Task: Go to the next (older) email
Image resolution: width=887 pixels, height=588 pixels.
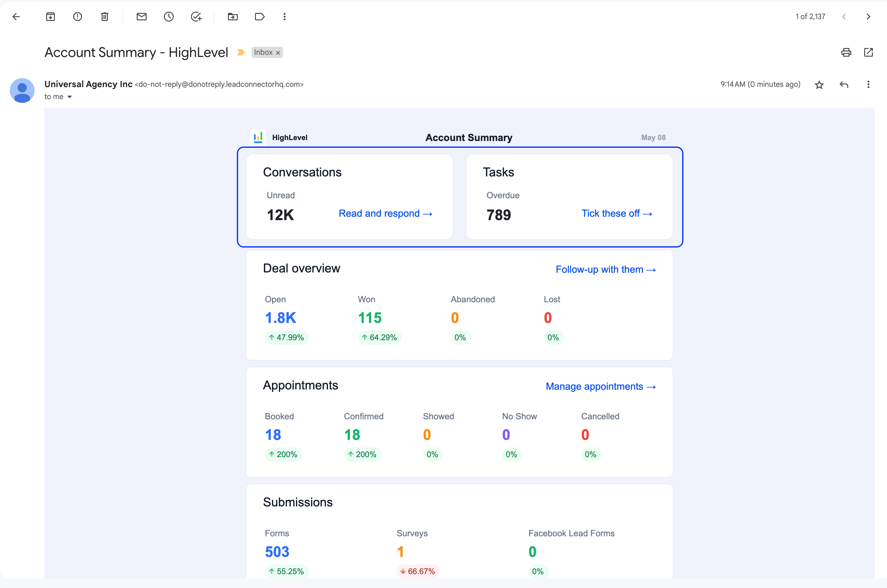Action: pyautogui.click(x=868, y=17)
